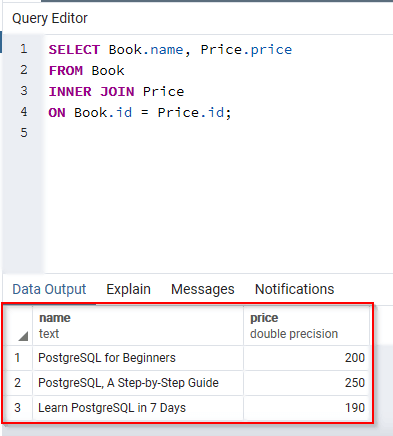Click the PostgreSQL, A Step-by-Step Guide cell

pyautogui.click(x=138, y=383)
